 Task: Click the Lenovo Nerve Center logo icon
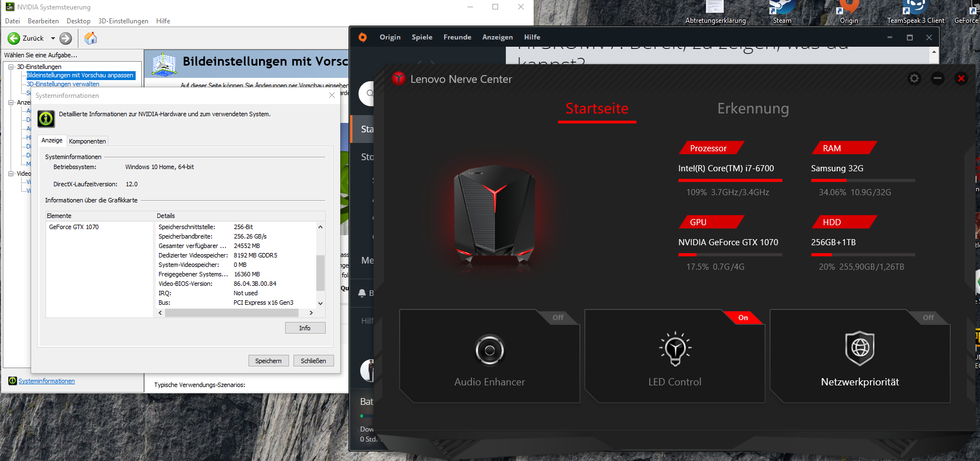pos(398,78)
